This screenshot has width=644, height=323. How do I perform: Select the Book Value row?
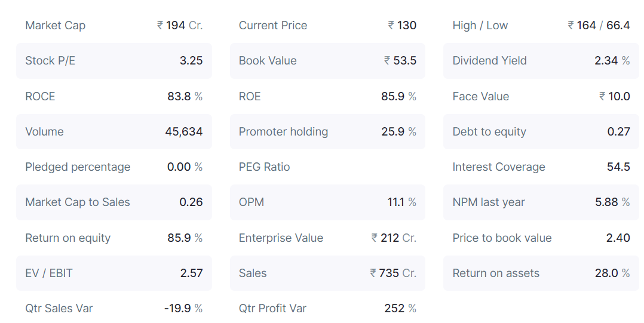coord(327,61)
